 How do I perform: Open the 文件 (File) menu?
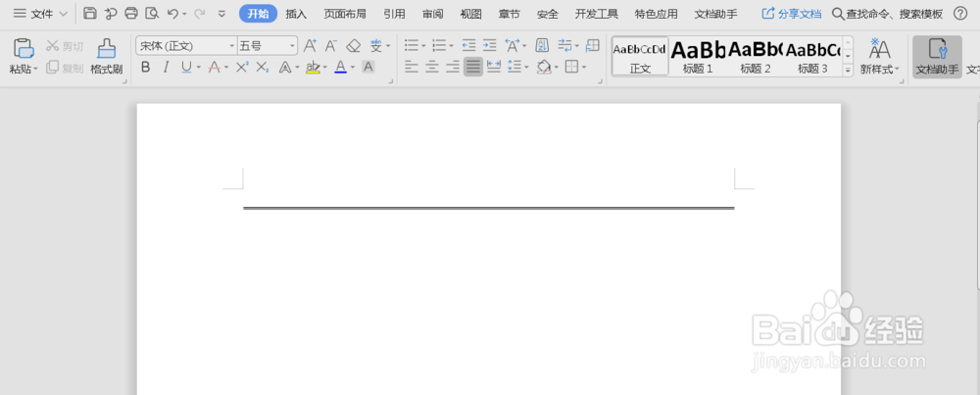click(x=40, y=13)
